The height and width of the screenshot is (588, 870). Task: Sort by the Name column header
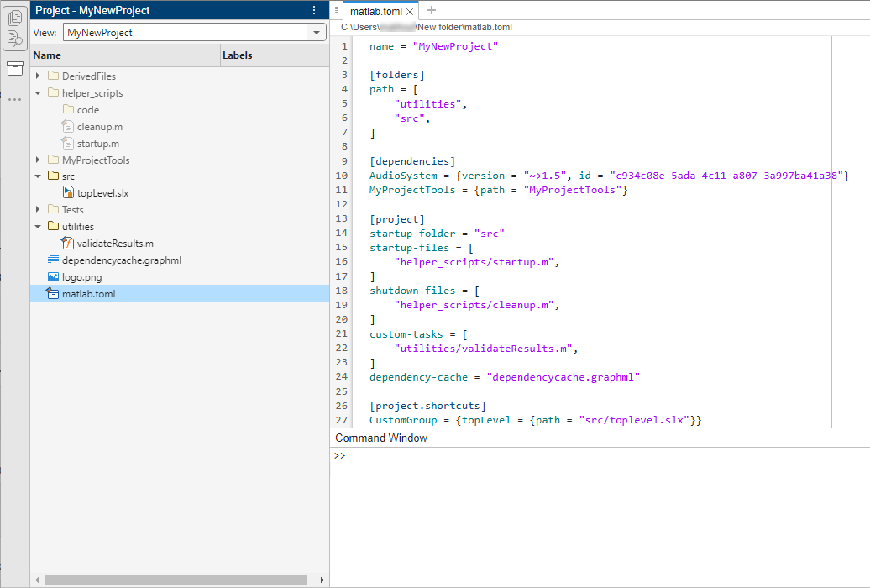pyautogui.click(x=125, y=55)
